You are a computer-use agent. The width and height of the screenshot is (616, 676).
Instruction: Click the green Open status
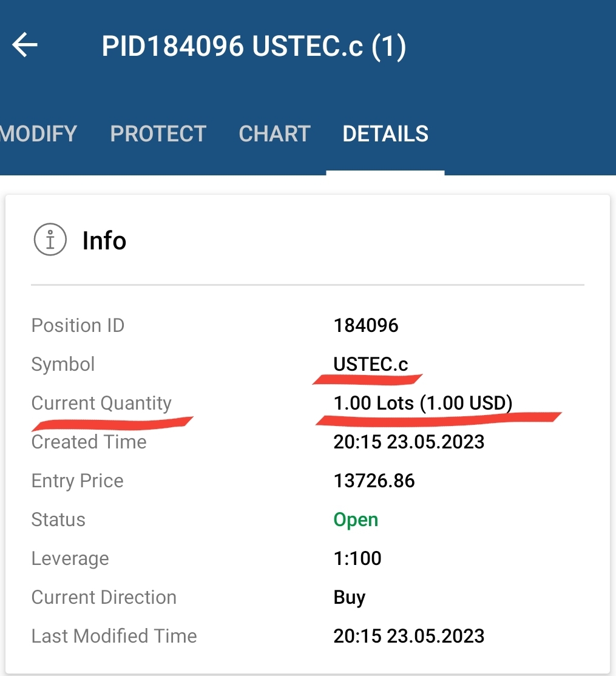pyautogui.click(x=356, y=520)
